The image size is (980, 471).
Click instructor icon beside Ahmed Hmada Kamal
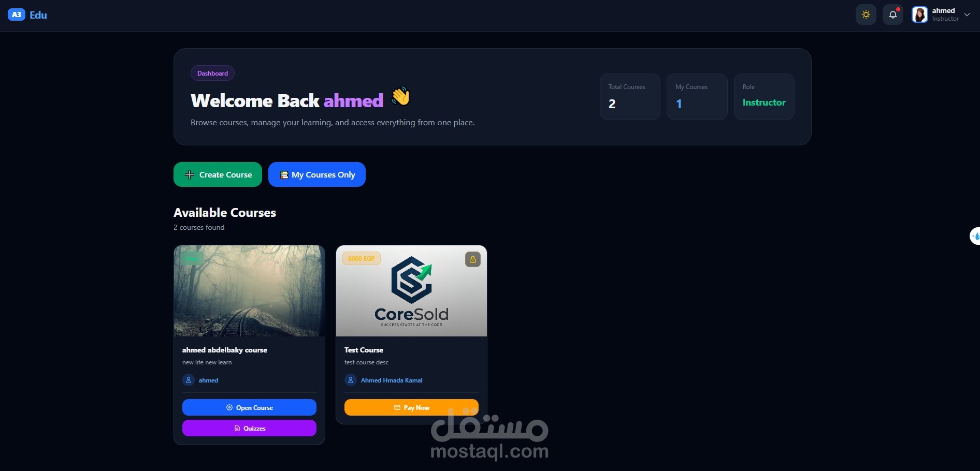[351, 380]
